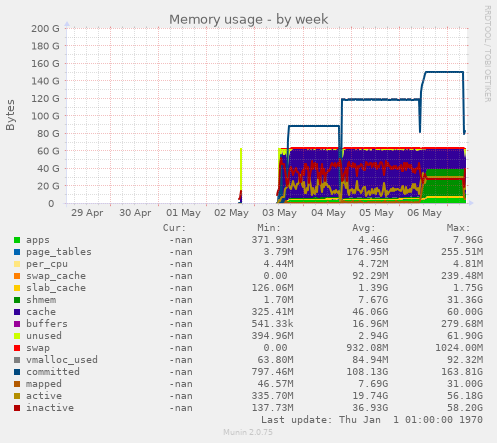
Task: Click the 'Max:' column header
Action: [x=458, y=228]
